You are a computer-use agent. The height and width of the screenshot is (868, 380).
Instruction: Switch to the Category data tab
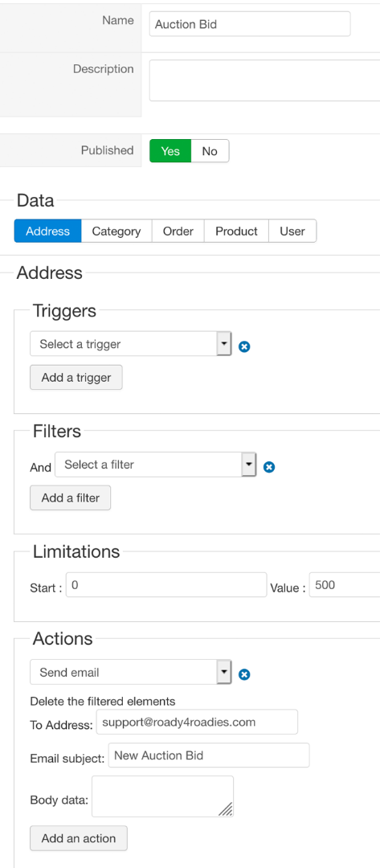click(x=116, y=231)
